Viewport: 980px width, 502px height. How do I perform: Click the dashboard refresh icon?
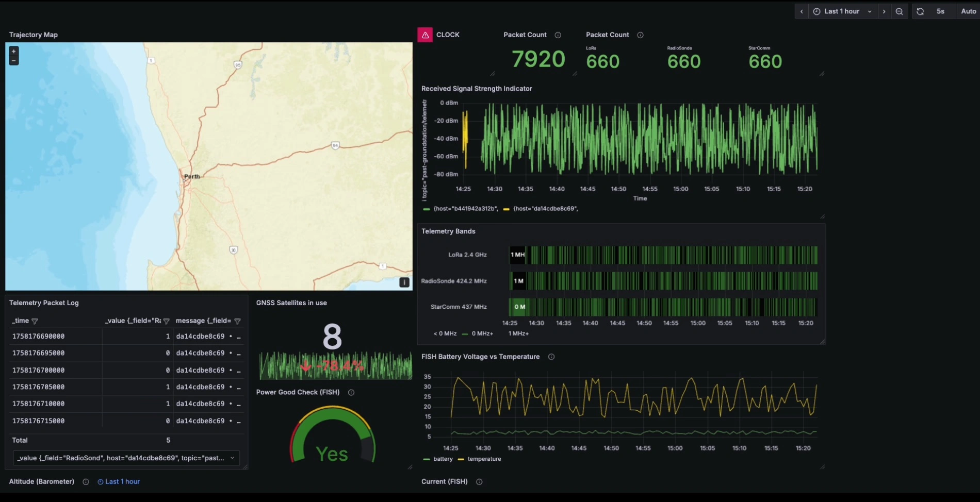click(x=920, y=11)
